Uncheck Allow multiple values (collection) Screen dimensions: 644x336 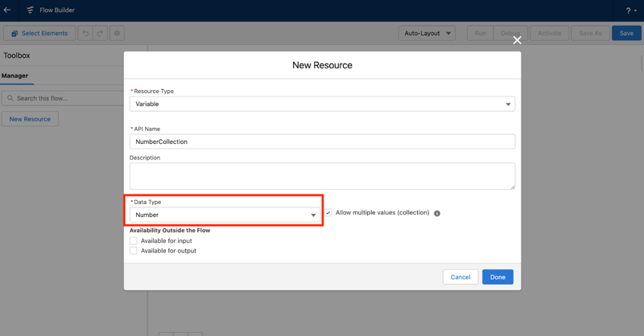point(328,213)
